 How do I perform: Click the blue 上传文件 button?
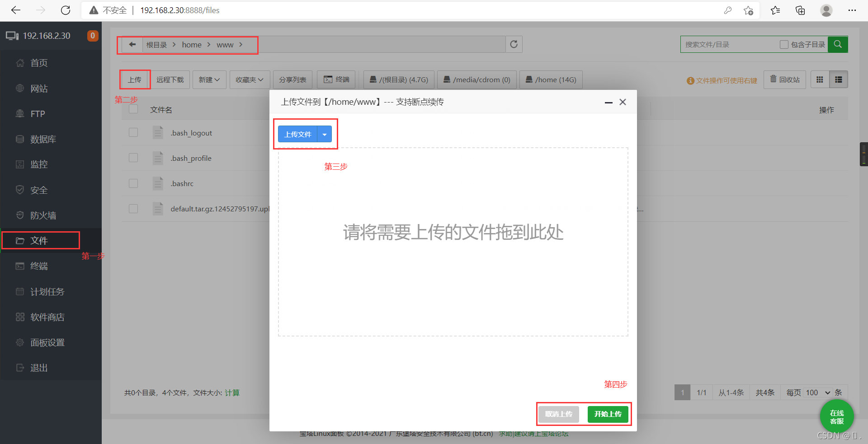(x=298, y=134)
